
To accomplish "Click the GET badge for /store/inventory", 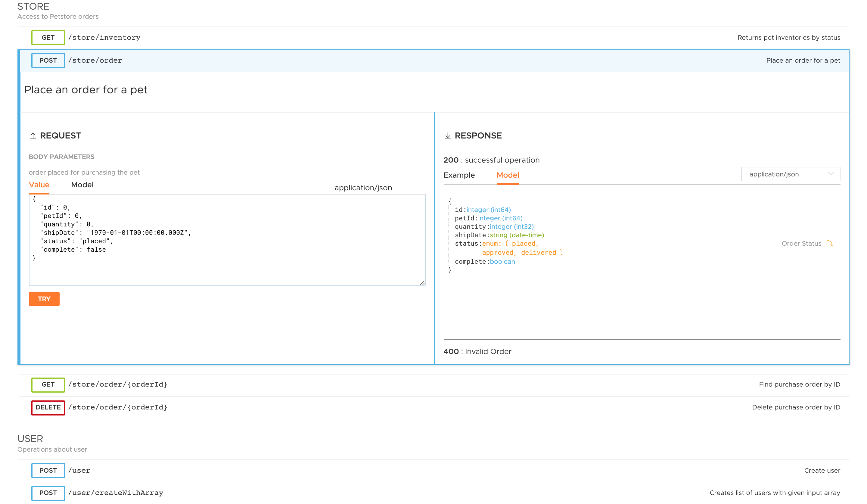I will [48, 38].
